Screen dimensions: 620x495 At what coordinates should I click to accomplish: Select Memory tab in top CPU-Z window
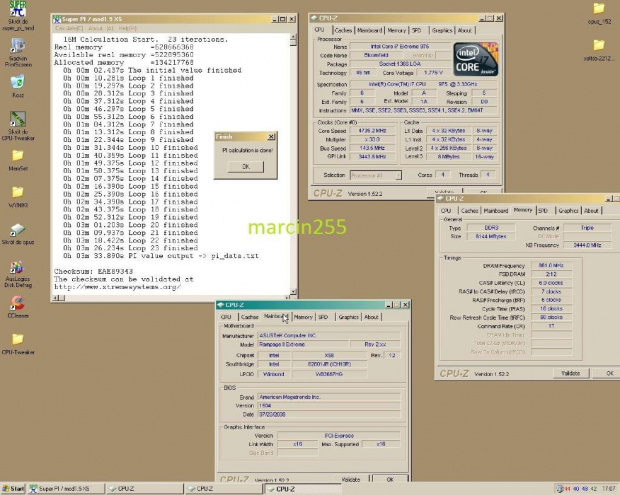(x=397, y=30)
